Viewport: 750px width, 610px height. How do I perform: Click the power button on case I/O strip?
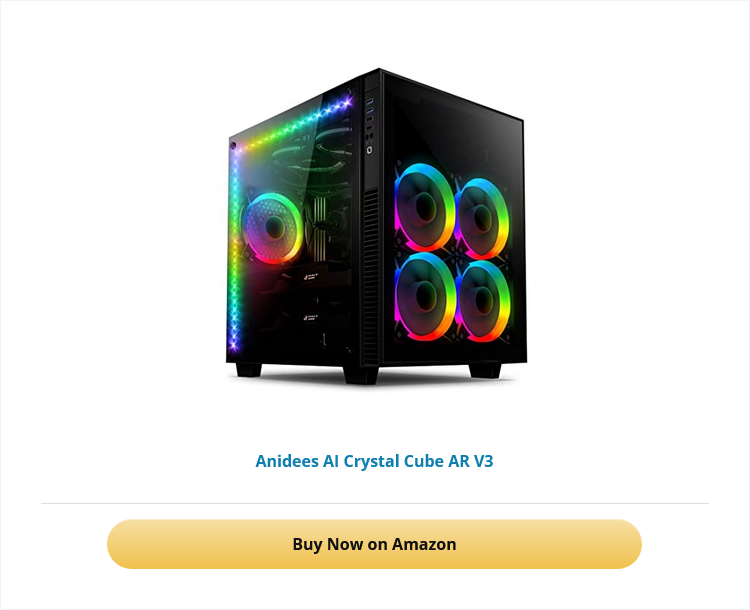(x=369, y=150)
